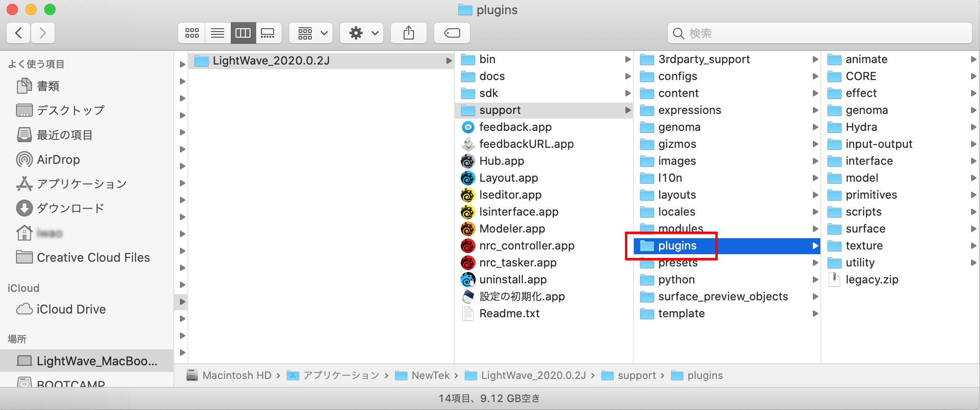The height and width of the screenshot is (410, 980).
Task: Select AirDrop in the sidebar
Action: pyautogui.click(x=87, y=160)
